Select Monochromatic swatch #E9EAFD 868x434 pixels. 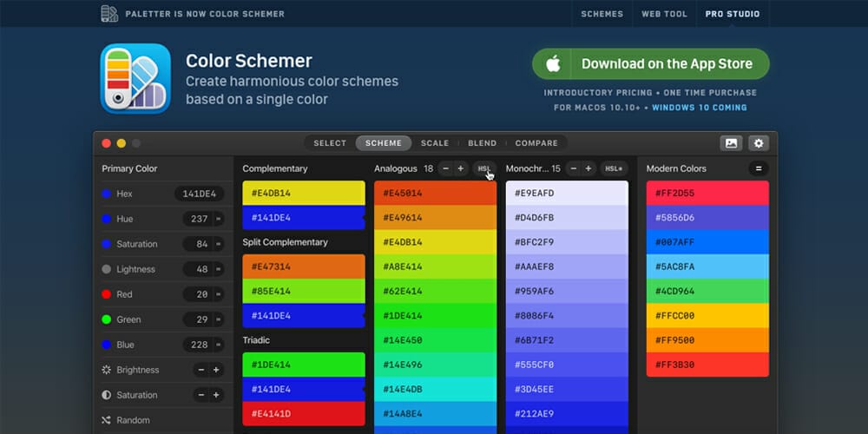click(x=567, y=194)
